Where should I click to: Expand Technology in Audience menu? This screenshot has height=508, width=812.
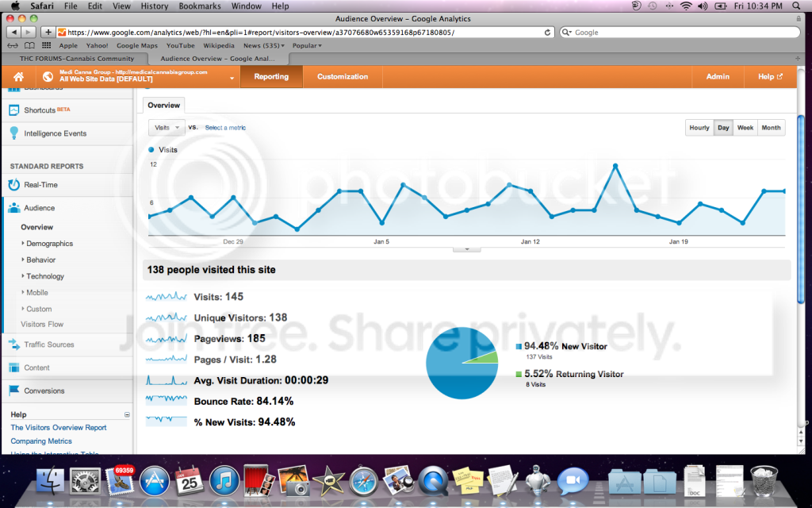click(x=45, y=276)
